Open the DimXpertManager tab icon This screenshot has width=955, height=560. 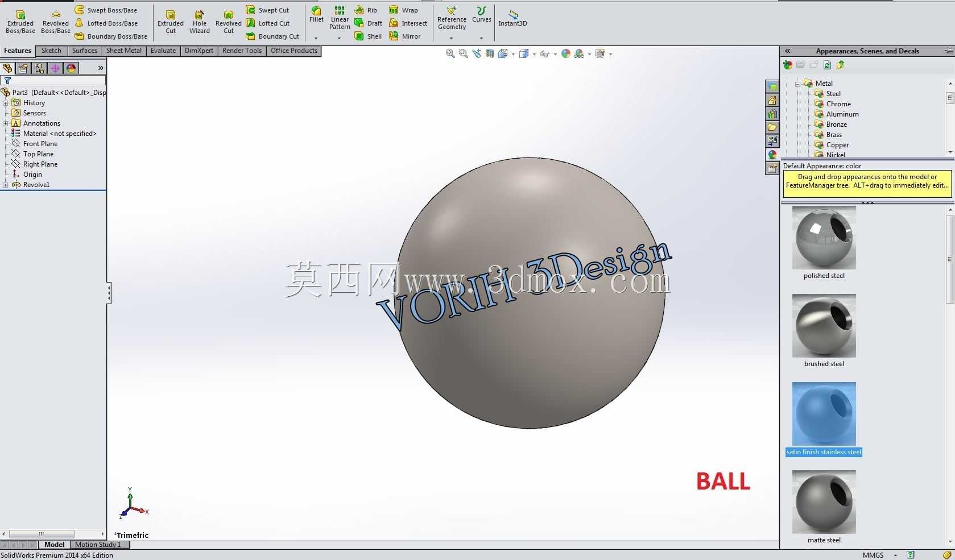coord(55,68)
